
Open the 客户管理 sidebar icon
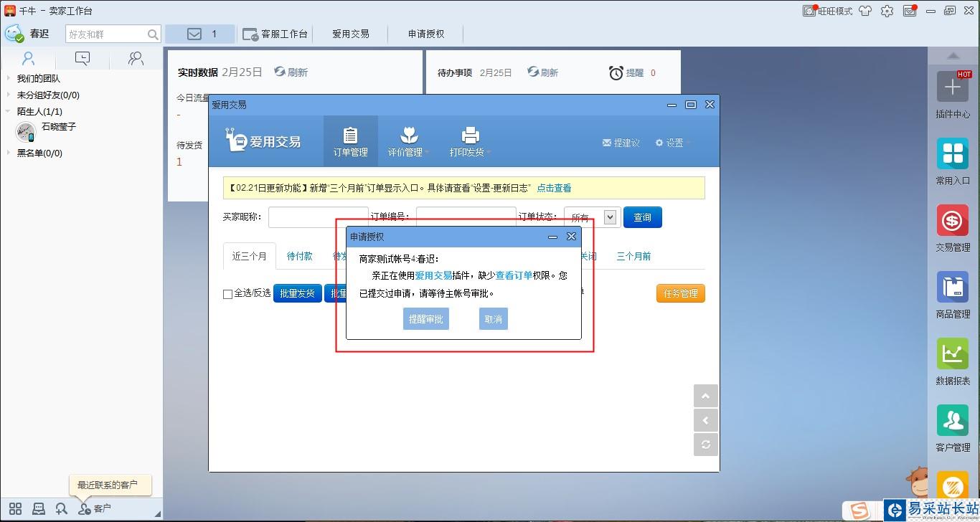[x=952, y=420]
